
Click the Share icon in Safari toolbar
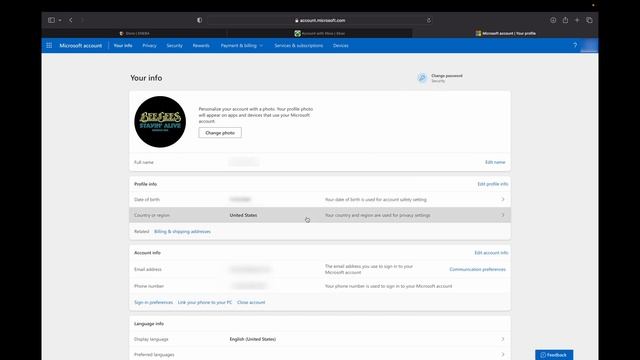[x=565, y=20]
